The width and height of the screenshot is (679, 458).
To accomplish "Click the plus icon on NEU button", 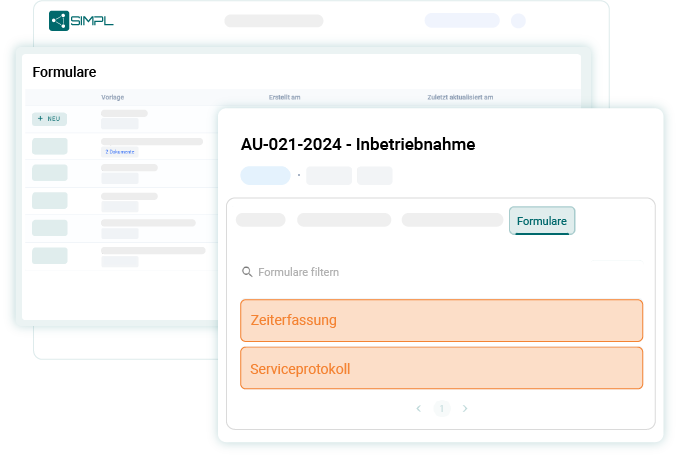I will (41, 118).
